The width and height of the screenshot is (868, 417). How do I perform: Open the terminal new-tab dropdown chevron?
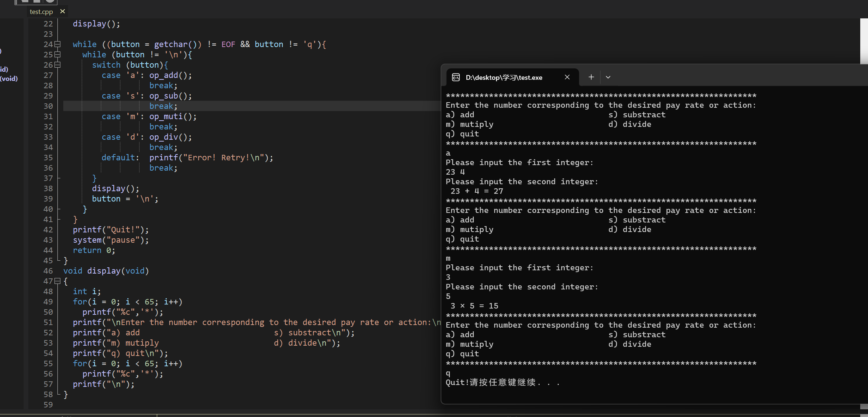(608, 77)
